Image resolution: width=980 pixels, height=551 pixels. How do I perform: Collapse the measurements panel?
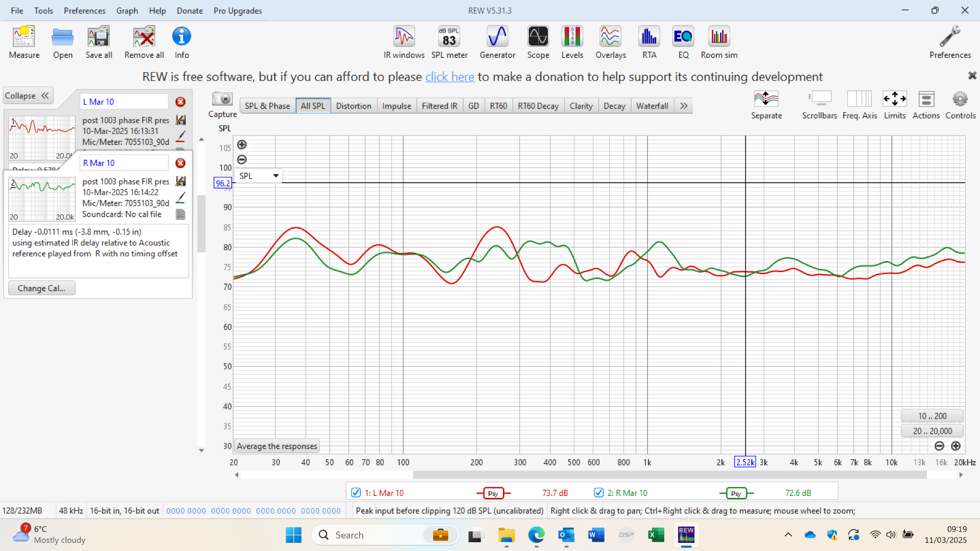(x=28, y=96)
